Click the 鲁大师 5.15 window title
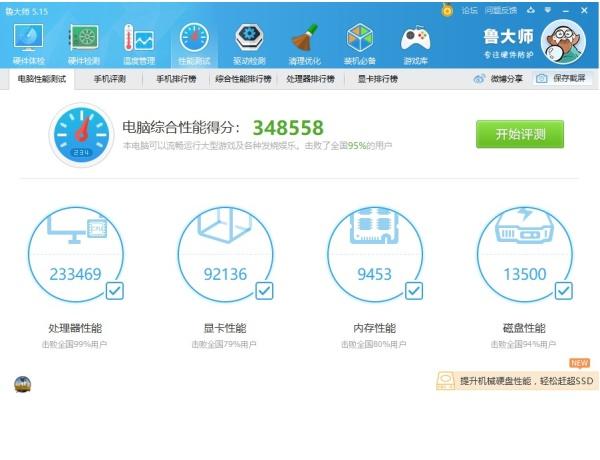This screenshot has height=460, width=600. pos(26,11)
